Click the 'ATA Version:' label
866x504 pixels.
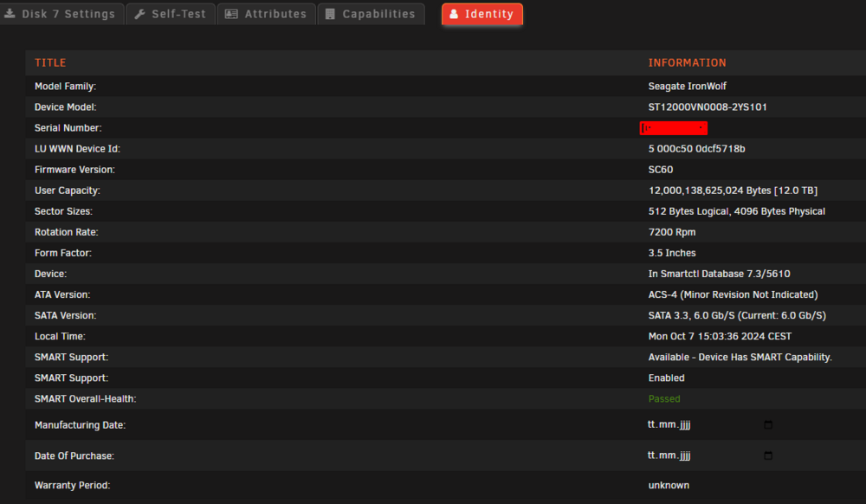pyautogui.click(x=61, y=294)
